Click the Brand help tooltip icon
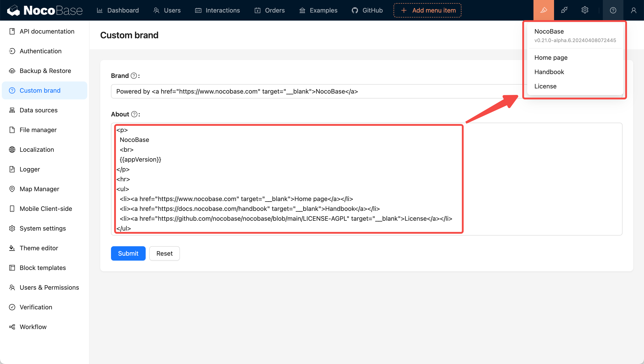Viewport: 644px width, 364px height. (x=134, y=76)
